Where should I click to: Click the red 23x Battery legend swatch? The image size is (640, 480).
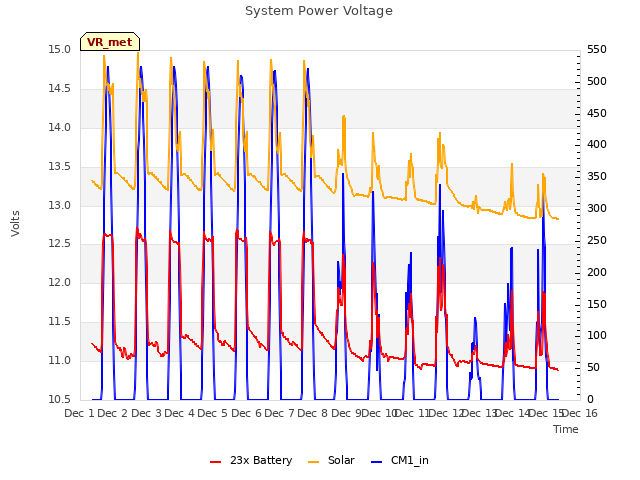click(x=216, y=462)
